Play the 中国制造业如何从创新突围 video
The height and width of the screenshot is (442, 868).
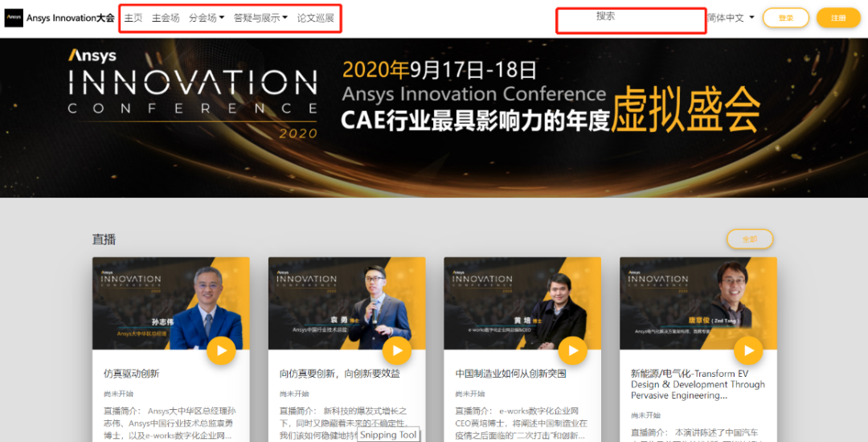[x=573, y=350]
